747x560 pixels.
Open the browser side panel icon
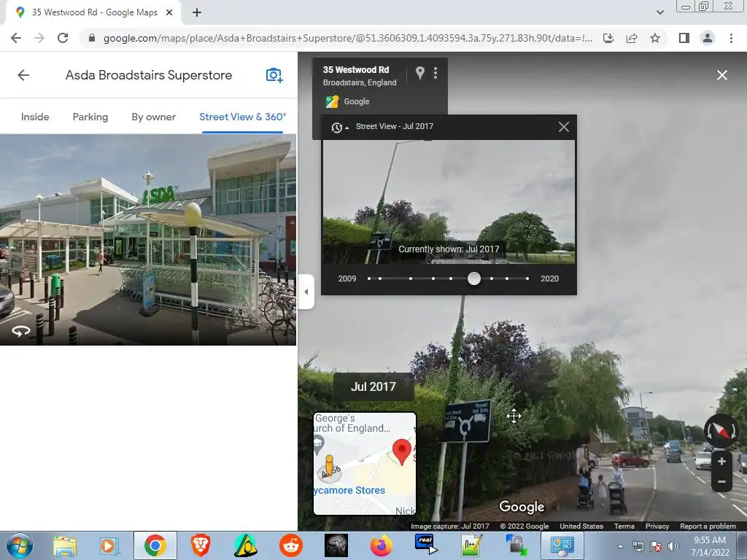coord(684,38)
